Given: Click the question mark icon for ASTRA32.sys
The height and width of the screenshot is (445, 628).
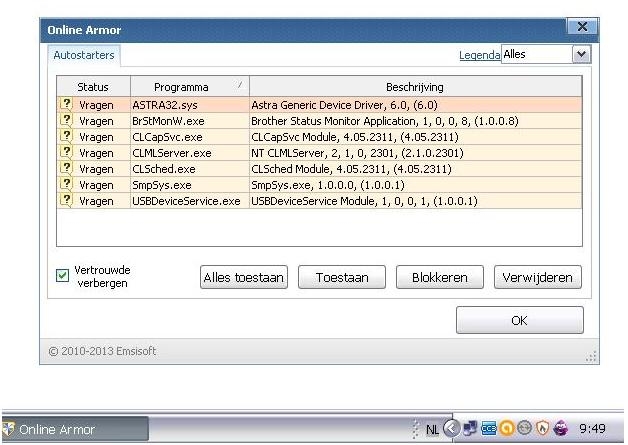Looking at the screenshot, I should (66, 105).
